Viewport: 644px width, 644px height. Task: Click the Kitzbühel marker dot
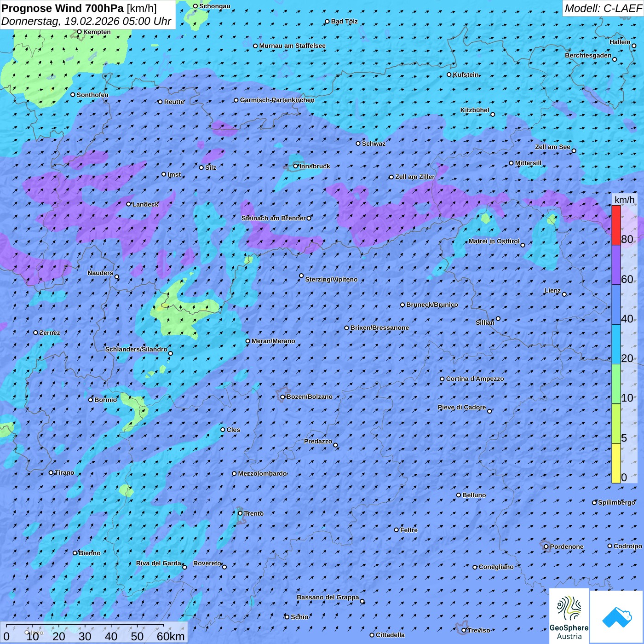pyautogui.click(x=493, y=115)
